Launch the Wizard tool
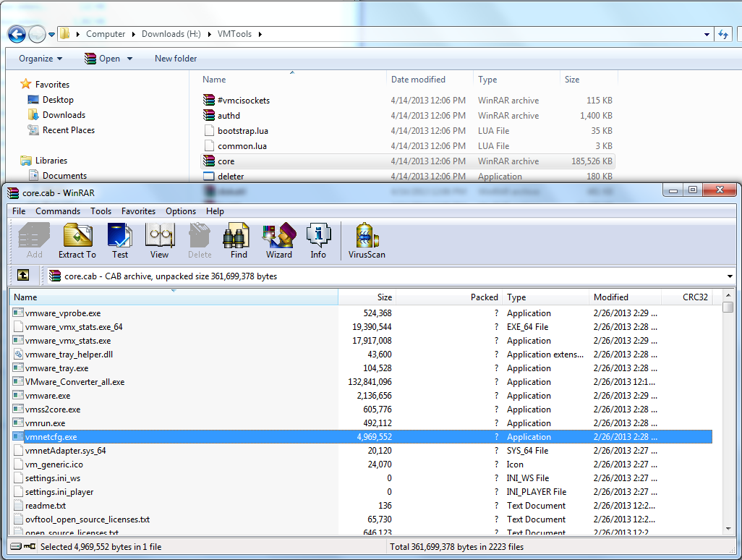The height and width of the screenshot is (560, 742). tap(278, 240)
